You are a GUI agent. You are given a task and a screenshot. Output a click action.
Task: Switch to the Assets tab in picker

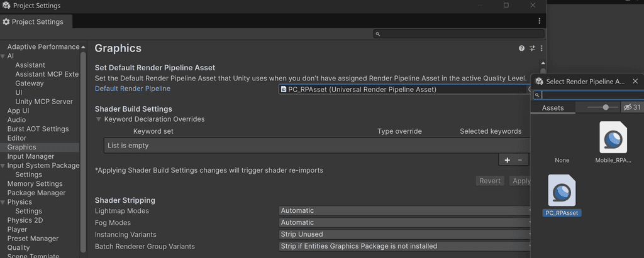[x=553, y=108]
